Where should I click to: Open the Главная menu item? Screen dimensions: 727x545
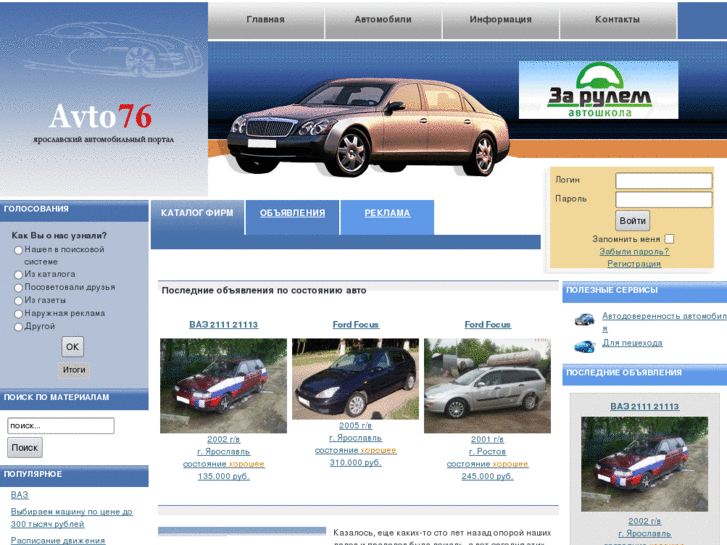266,20
